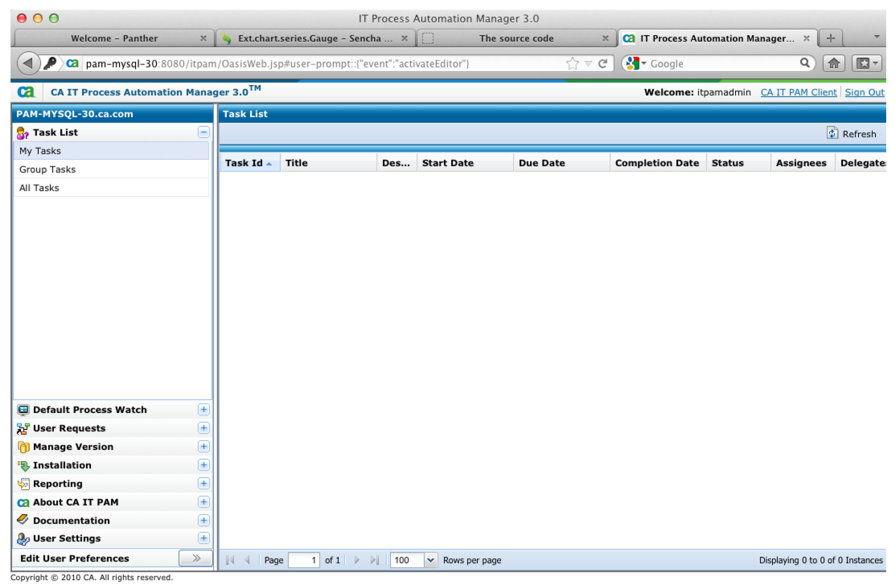Image resolution: width=895 pixels, height=588 pixels.
Task: Click the Task List person icon in sidebar
Action: (22, 132)
